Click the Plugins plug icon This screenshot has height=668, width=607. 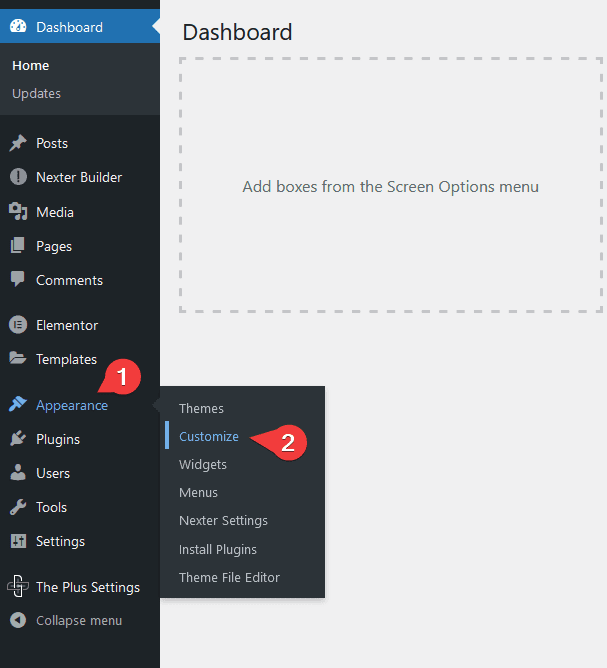tap(18, 439)
